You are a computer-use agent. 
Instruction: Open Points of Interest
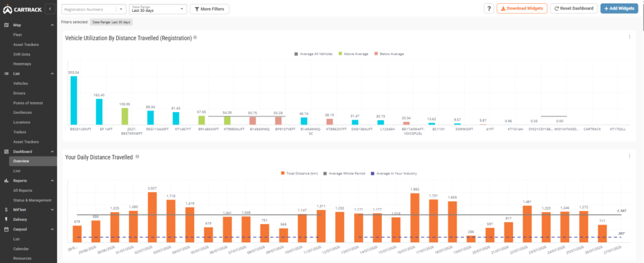coord(28,103)
